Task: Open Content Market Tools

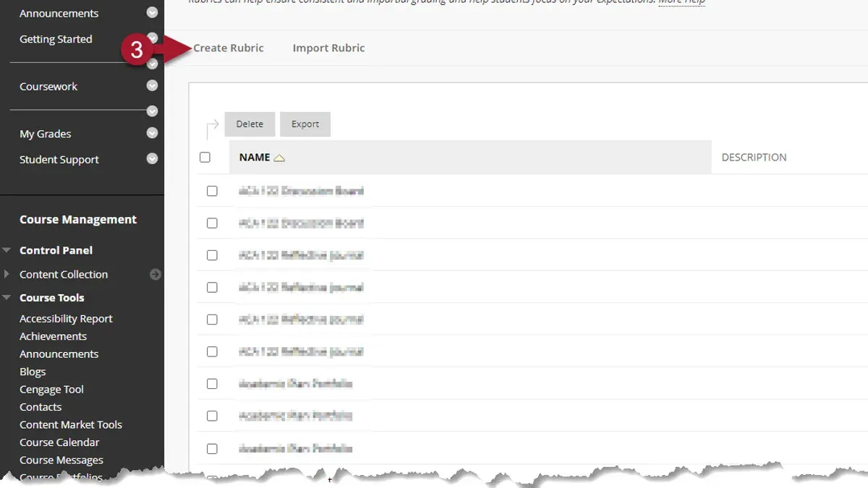Action: [x=71, y=424]
